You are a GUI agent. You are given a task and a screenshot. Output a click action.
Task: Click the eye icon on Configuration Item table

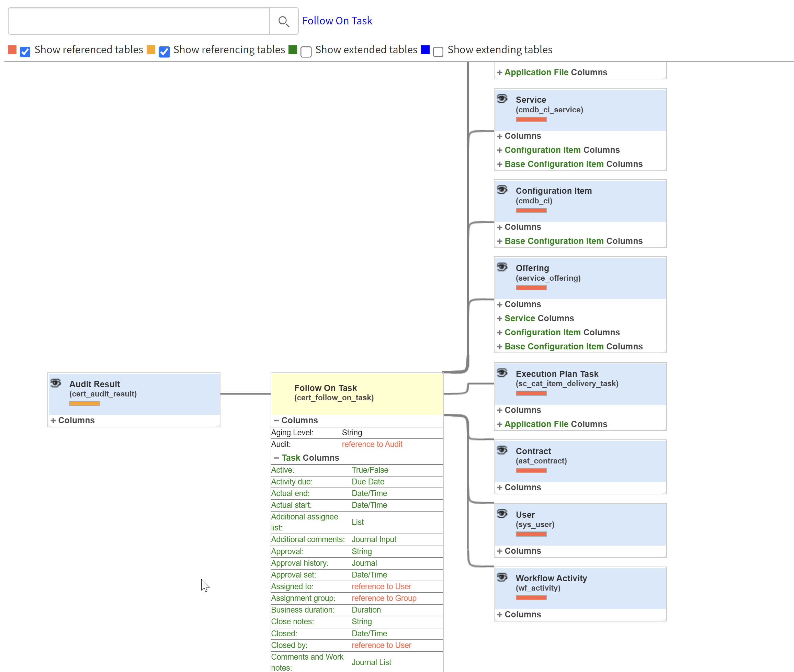502,189
